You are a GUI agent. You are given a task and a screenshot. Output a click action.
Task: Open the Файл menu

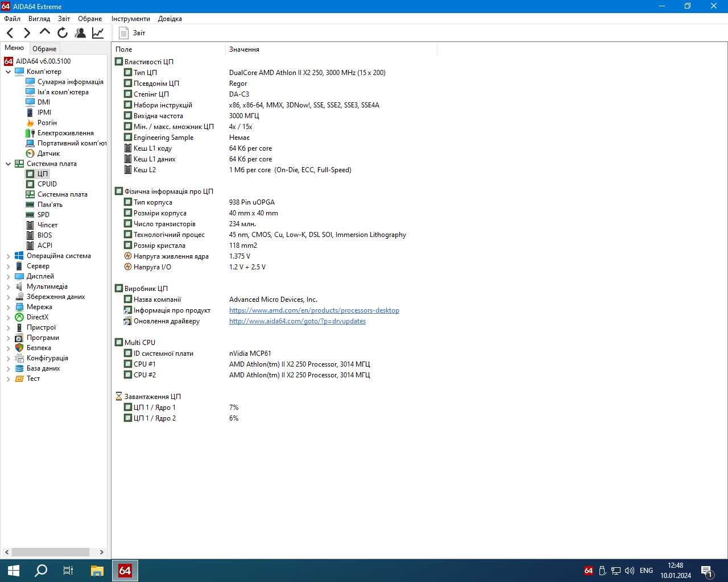point(12,19)
